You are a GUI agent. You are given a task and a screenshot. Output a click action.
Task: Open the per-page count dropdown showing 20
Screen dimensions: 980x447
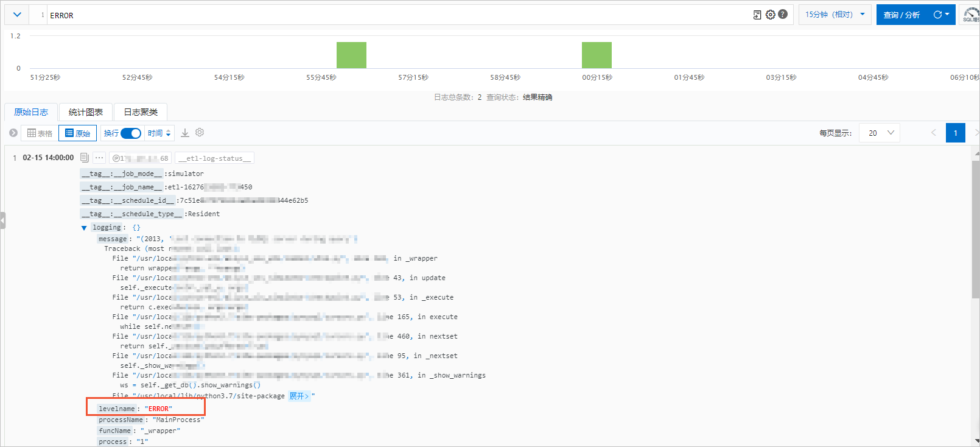coord(880,133)
